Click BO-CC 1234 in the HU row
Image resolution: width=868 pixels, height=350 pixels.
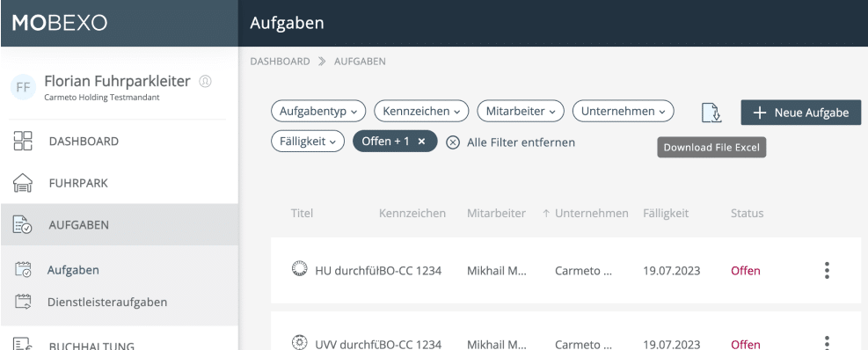coord(410,271)
